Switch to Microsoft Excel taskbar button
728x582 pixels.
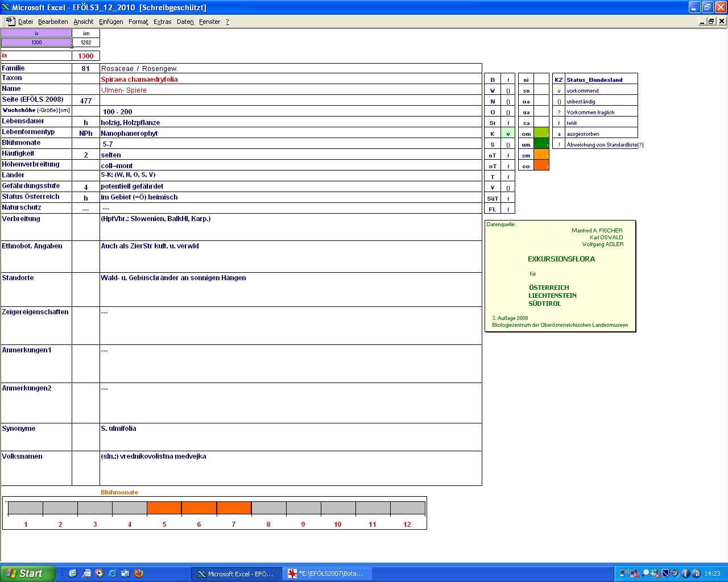[x=235, y=573]
